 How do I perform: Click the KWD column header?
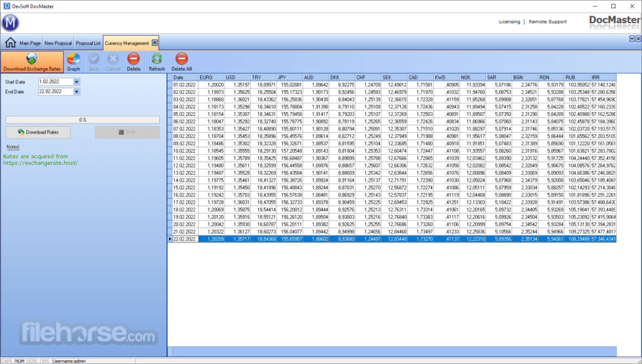(x=447, y=77)
